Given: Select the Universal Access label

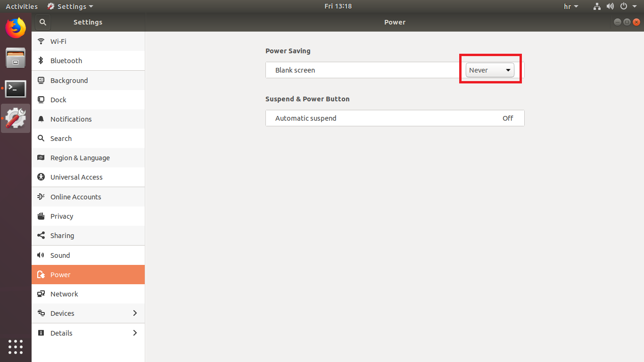Looking at the screenshot, I should [x=76, y=177].
